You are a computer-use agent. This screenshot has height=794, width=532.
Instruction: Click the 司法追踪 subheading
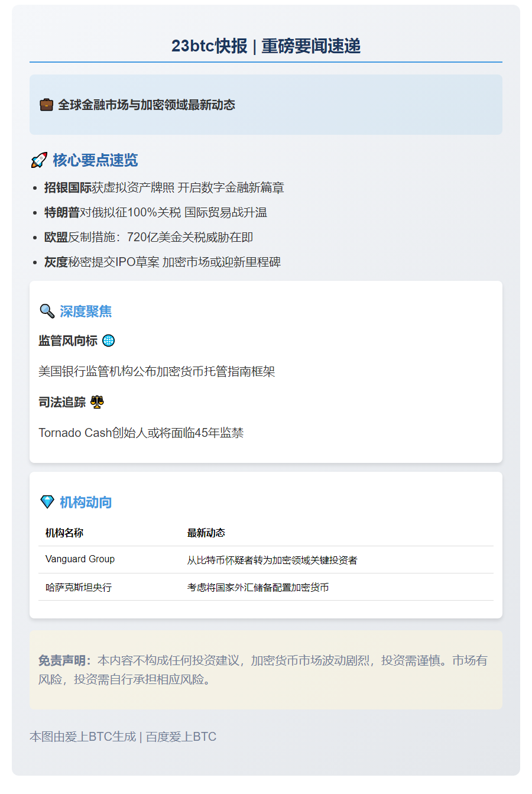click(x=62, y=402)
